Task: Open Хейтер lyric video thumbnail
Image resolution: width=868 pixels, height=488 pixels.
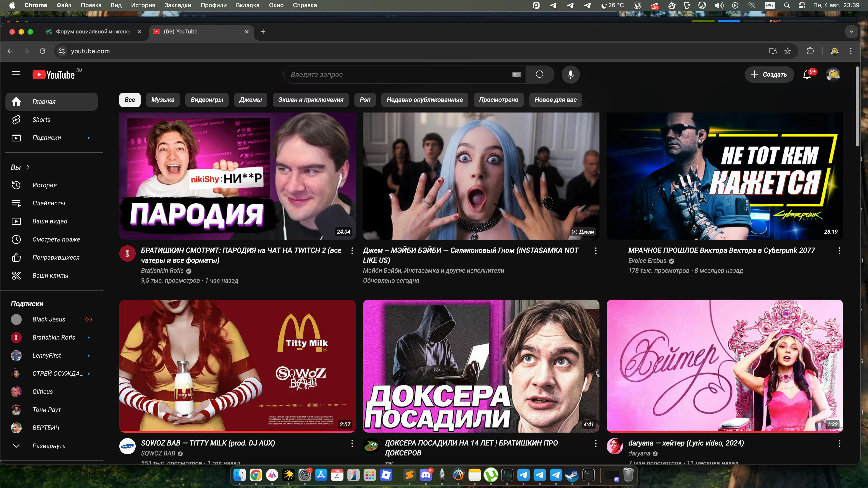Action: 724,366
